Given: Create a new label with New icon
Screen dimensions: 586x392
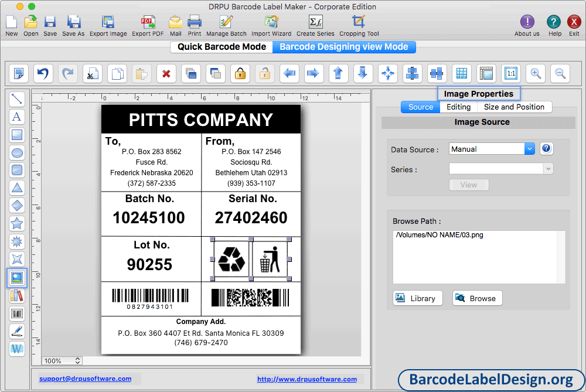Looking at the screenshot, I should coord(12,25).
